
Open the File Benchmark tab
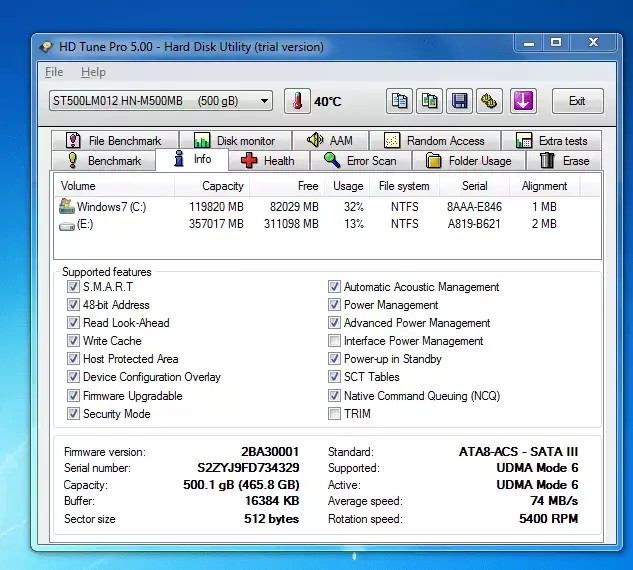[x=115, y=140]
